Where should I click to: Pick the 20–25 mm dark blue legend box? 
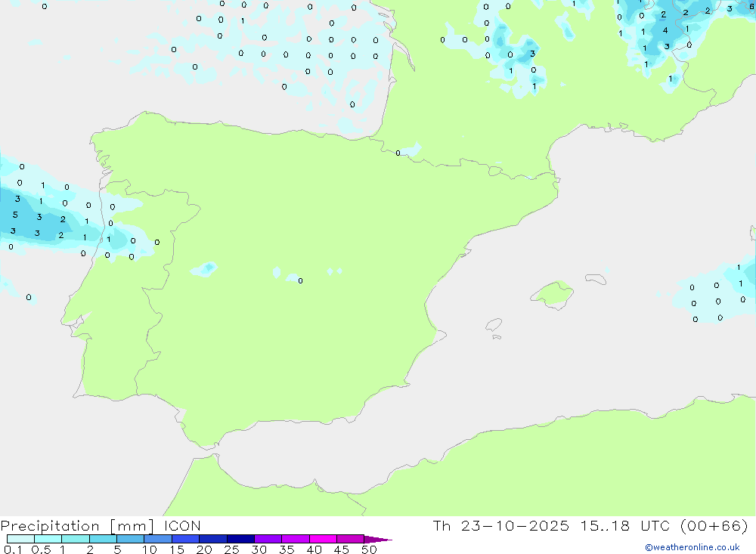[213, 539]
